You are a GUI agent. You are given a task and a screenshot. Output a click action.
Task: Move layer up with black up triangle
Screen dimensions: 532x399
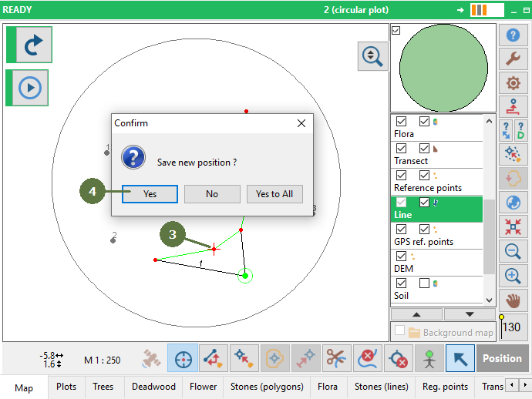[416, 314]
